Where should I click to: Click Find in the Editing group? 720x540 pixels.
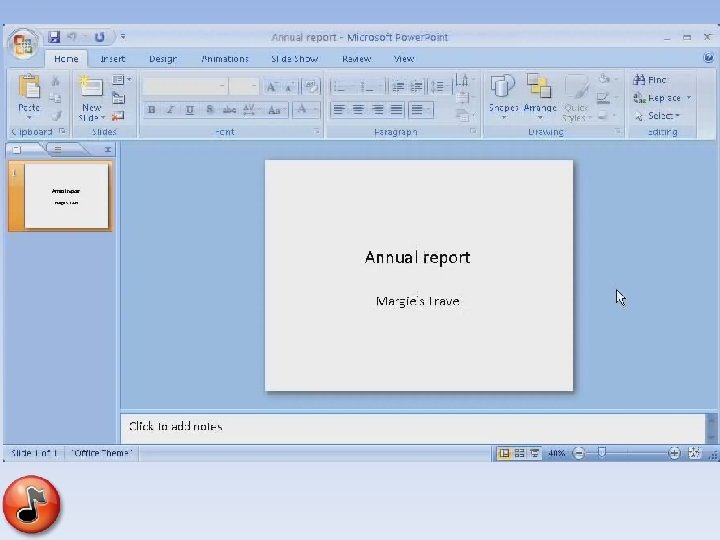(x=650, y=80)
